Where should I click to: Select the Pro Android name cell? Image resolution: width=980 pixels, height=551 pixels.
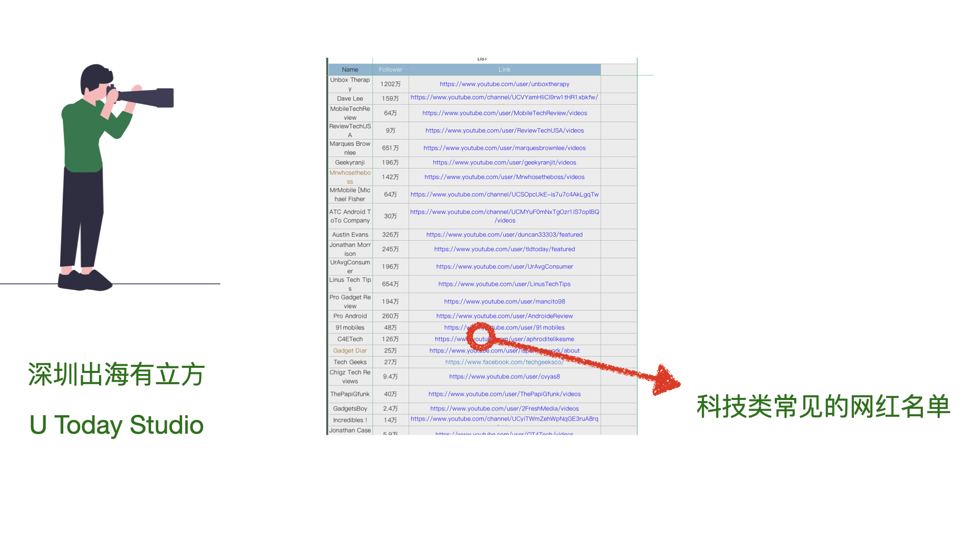pyautogui.click(x=350, y=316)
